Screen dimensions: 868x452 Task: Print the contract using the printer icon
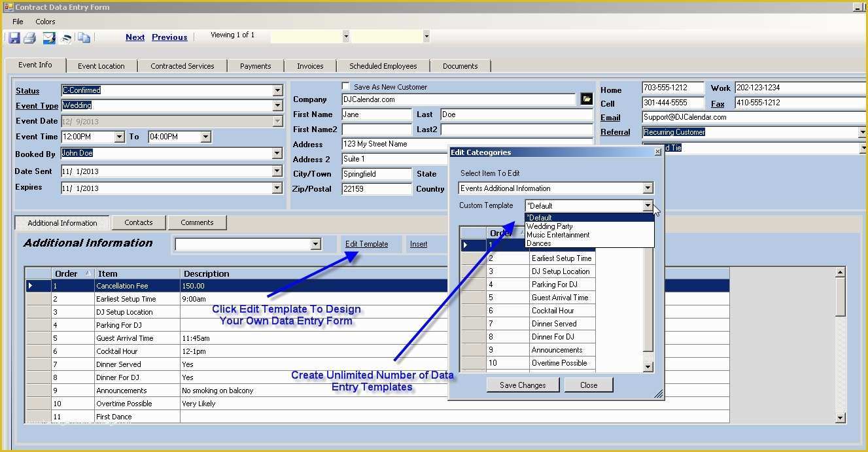pyautogui.click(x=29, y=38)
